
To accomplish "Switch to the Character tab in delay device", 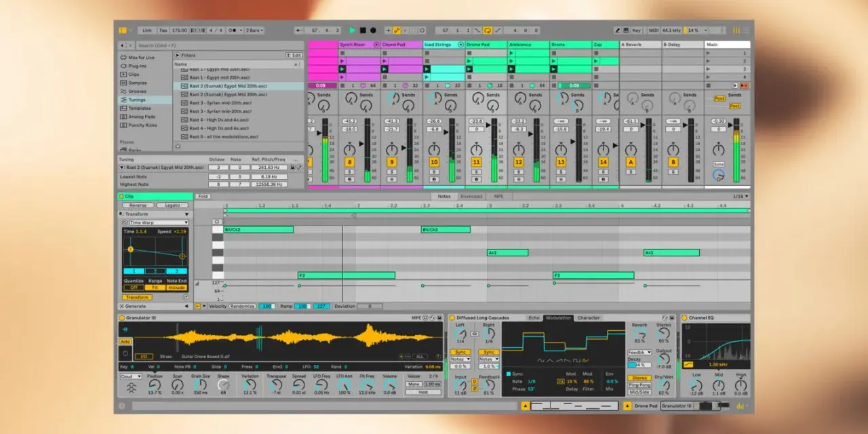I will pyautogui.click(x=588, y=317).
